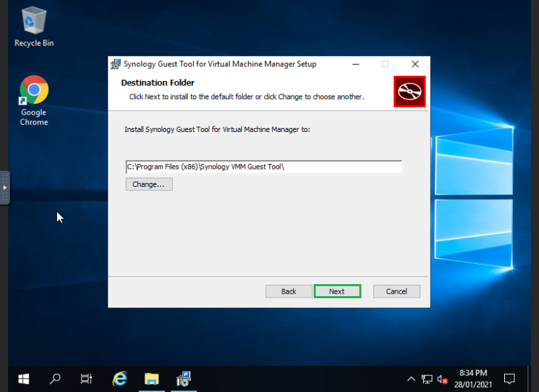Image resolution: width=539 pixels, height=392 pixels.
Task: Open Task View from the taskbar
Action: [x=86, y=379]
